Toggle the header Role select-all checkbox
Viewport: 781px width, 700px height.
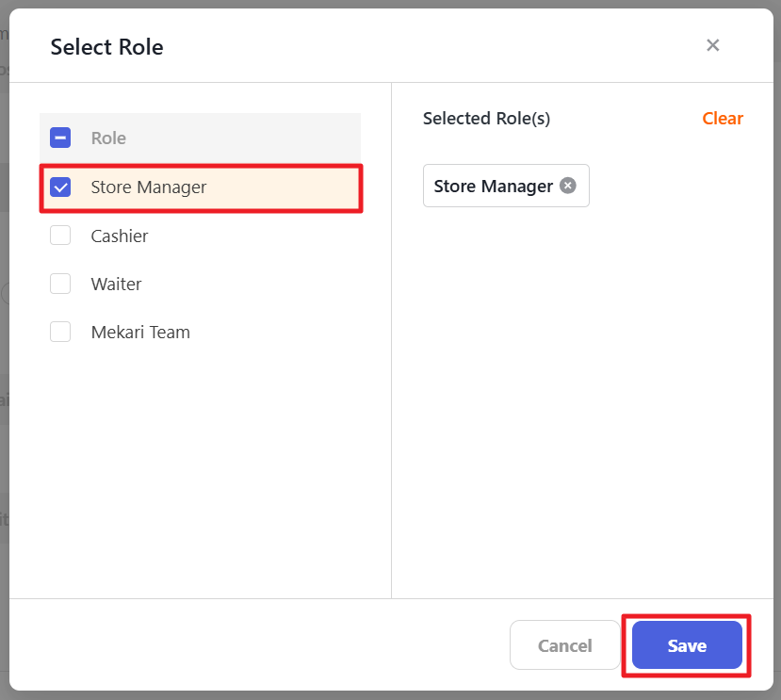(x=60, y=138)
